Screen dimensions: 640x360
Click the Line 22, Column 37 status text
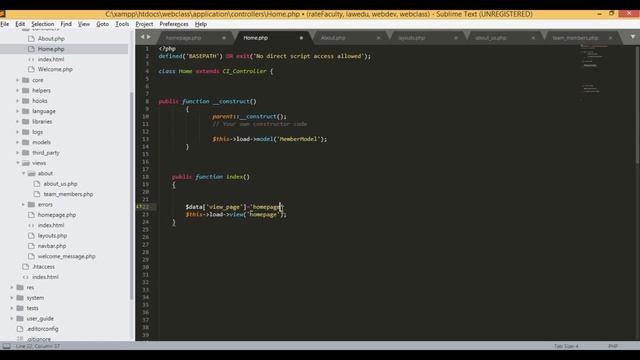tap(38, 346)
